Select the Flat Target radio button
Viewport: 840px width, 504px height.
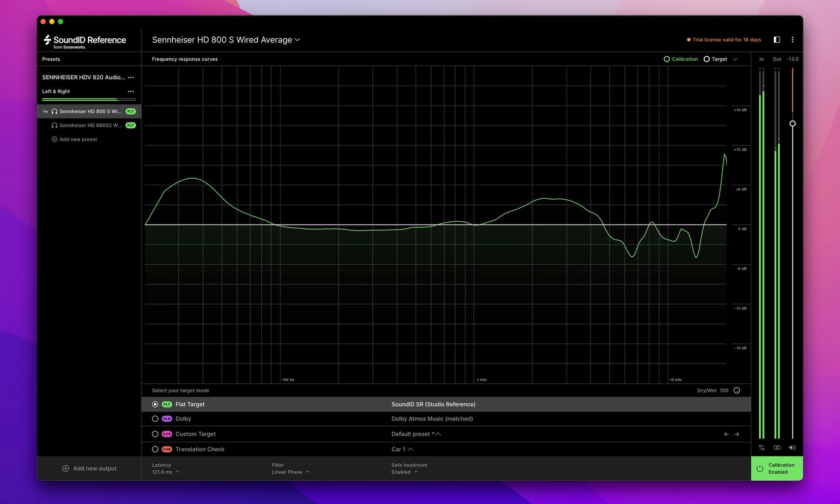[x=155, y=405]
